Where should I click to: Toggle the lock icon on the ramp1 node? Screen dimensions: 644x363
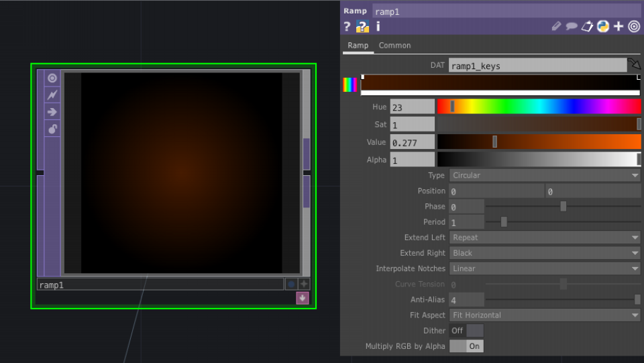coord(52,129)
